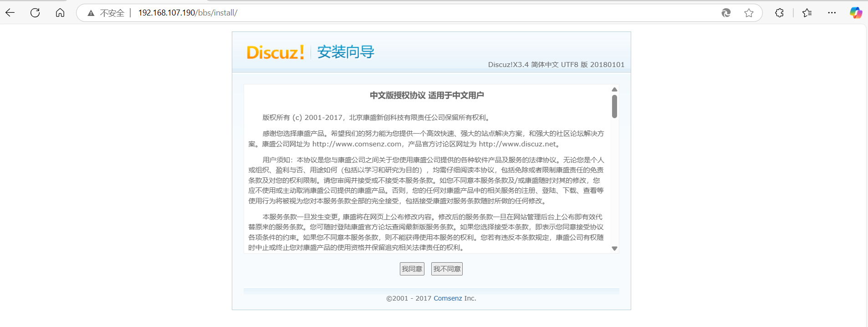Click the 版权所有 copyright line
Viewport: 868px width, 327px height.
[377, 118]
